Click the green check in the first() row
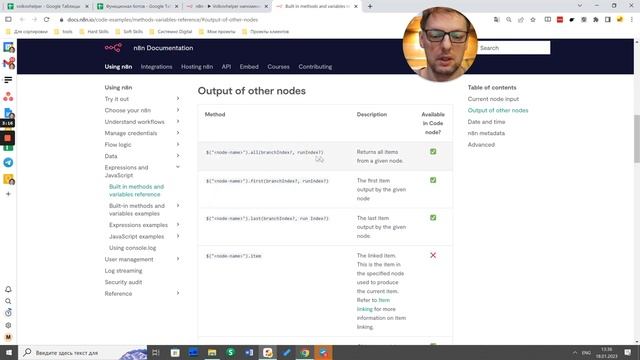This screenshot has width=640, height=360. [433, 180]
